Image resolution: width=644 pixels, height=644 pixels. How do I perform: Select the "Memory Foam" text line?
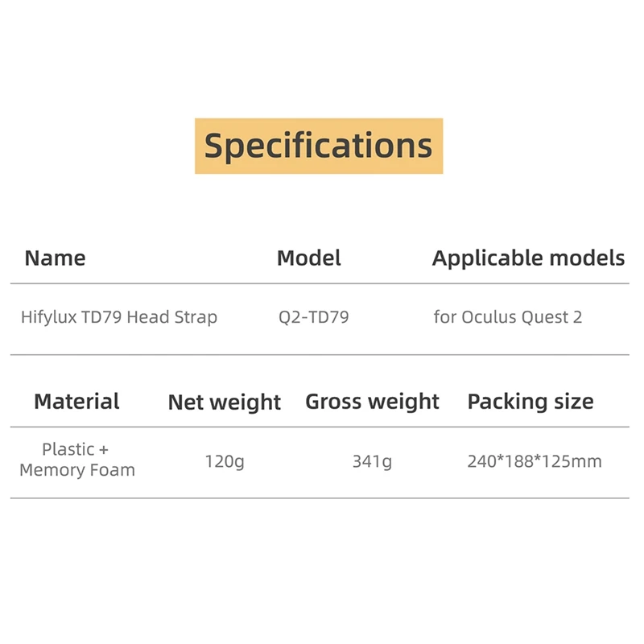pos(77,470)
